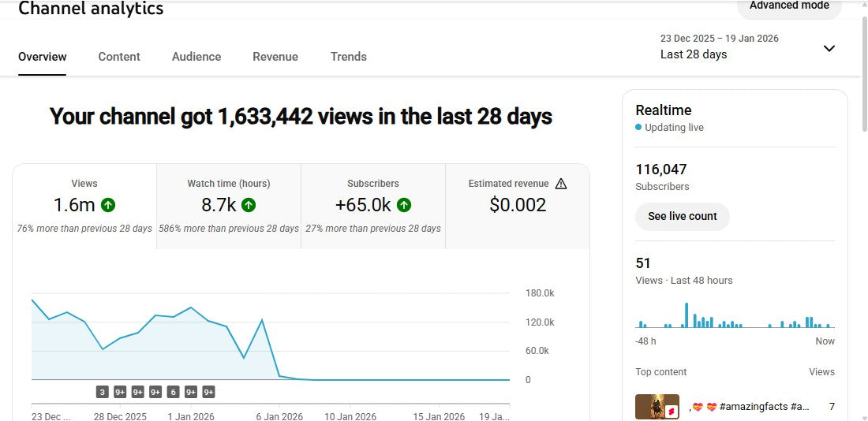Click the See live count button
This screenshot has width=868, height=421.
pyautogui.click(x=683, y=216)
